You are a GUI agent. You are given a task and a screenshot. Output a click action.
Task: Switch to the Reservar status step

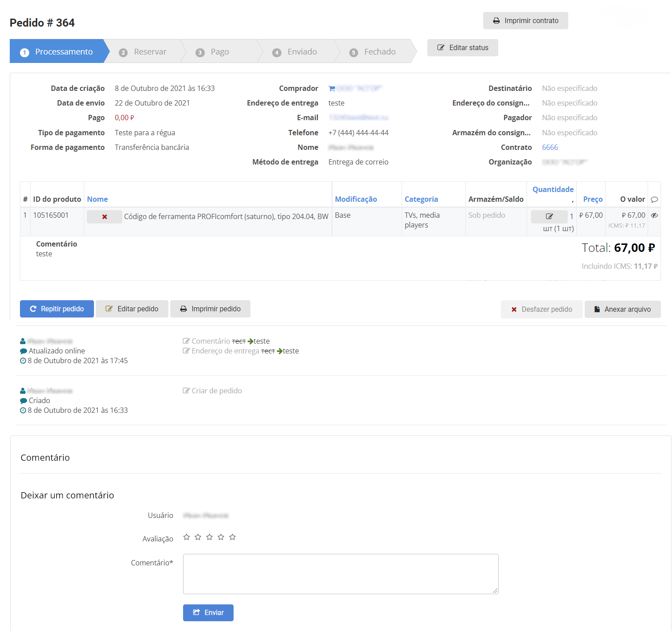[x=143, y=52]
